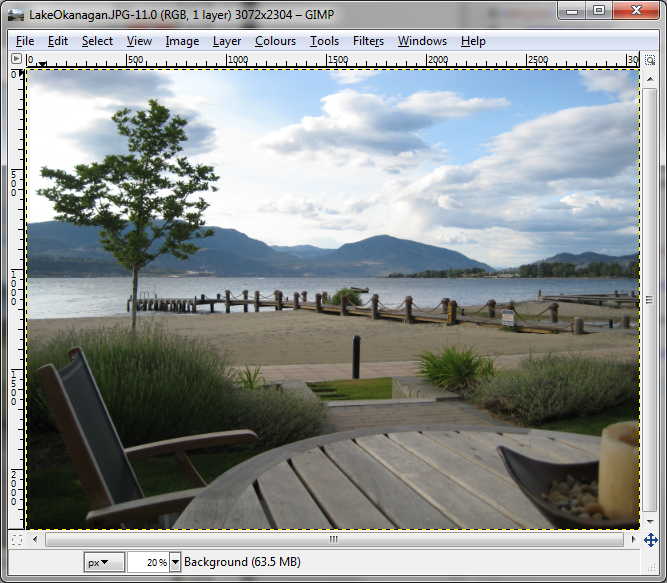
Task: Open the Layer menu
Action: tap(227, 41)
